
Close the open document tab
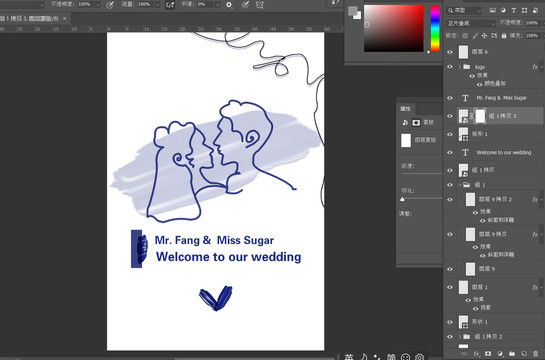pos(65,18)
